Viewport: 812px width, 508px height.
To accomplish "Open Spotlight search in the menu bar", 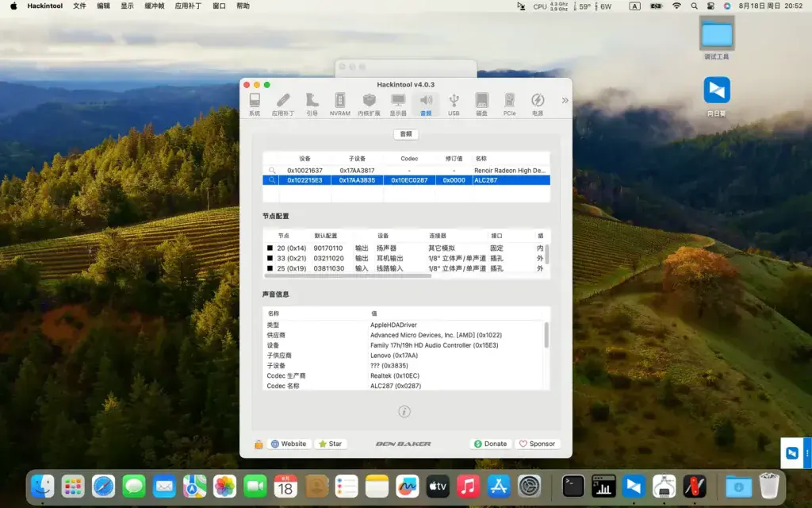I will (694, 6).
